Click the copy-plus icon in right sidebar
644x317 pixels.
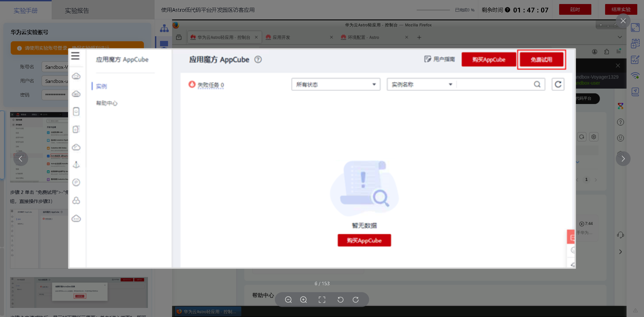pyautogui.click(x=635, y=43)
